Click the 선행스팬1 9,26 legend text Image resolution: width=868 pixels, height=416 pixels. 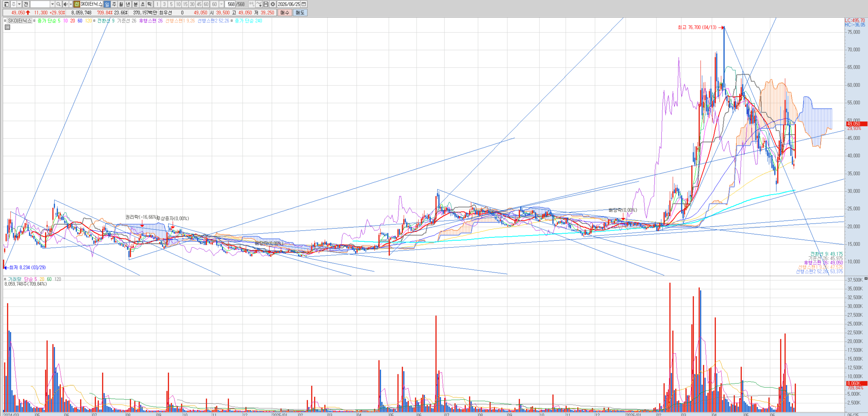tap(180, 20)
